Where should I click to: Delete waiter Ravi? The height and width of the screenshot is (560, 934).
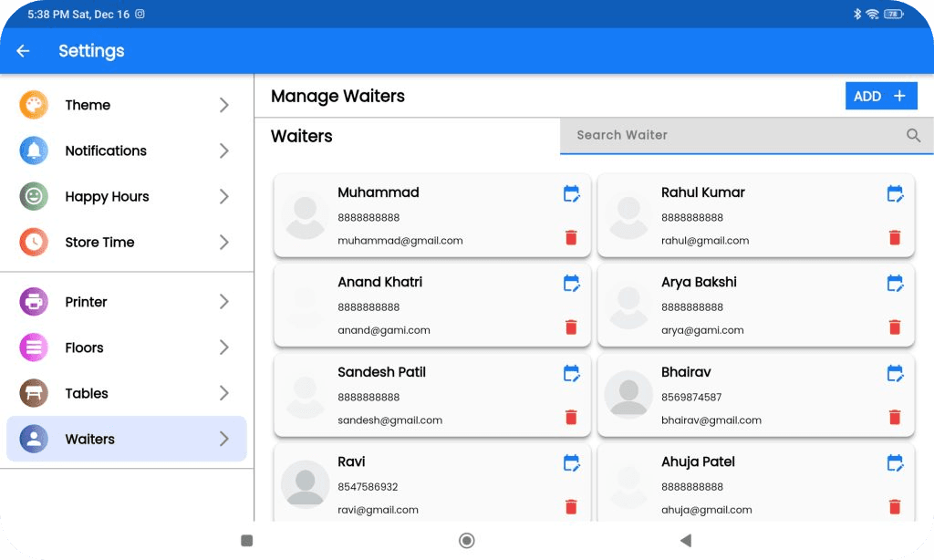pos(571,507)
